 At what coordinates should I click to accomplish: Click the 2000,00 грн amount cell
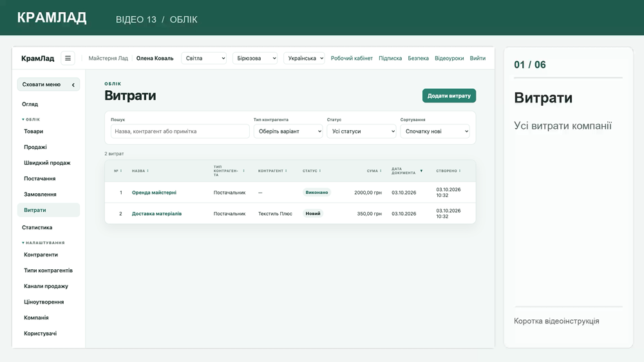pos(368,193)
